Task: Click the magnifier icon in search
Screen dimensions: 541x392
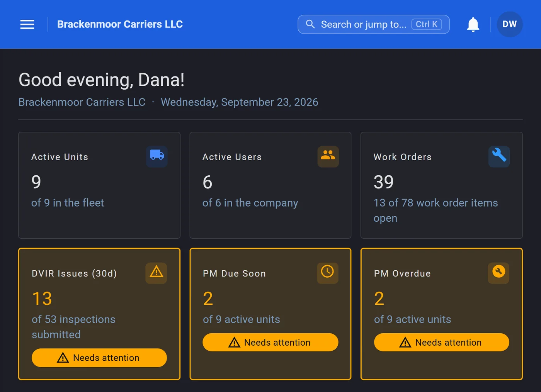Action: pos(310,24)
